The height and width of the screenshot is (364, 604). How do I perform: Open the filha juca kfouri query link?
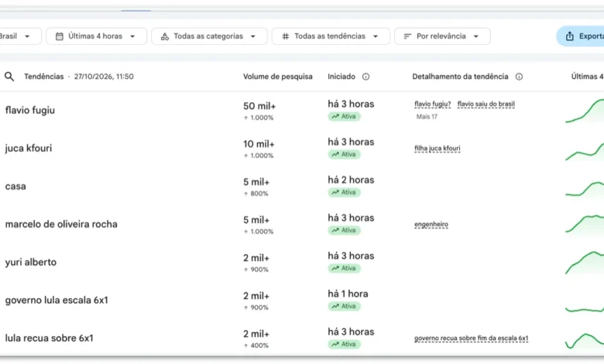[438, 148]
